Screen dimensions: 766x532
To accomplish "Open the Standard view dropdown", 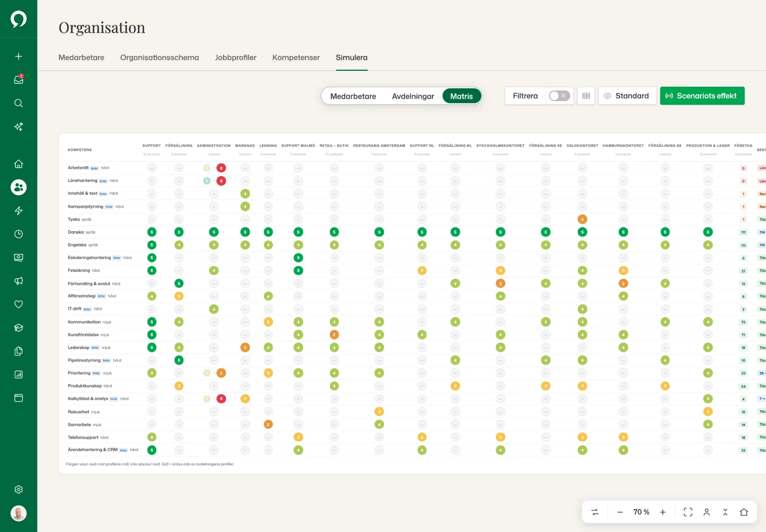I will [627, 96].
